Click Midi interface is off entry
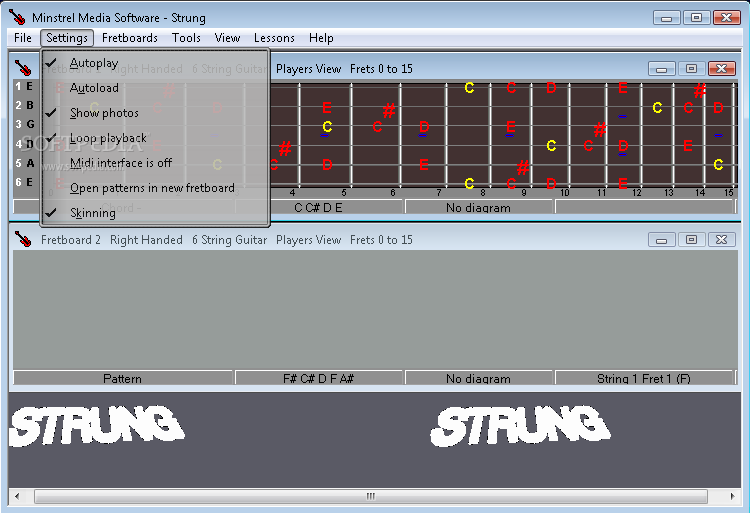750x513 pixels. [155, 163]
